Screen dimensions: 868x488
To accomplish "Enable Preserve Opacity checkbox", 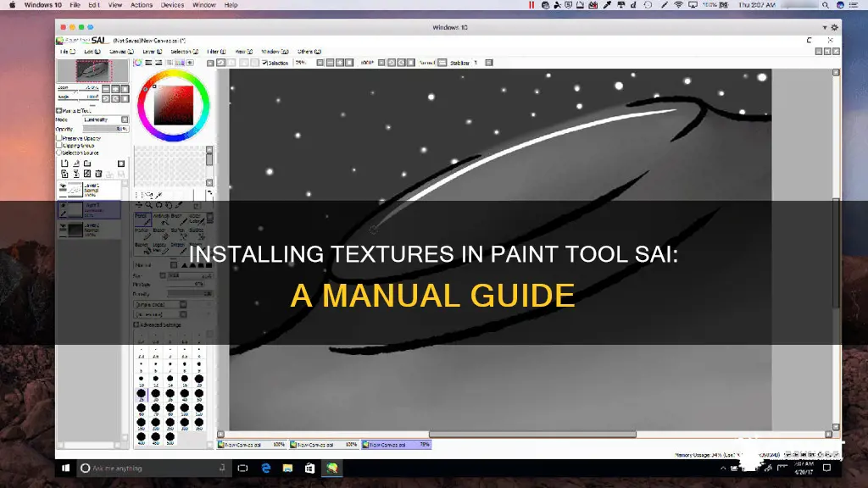I will click(58, 138).
